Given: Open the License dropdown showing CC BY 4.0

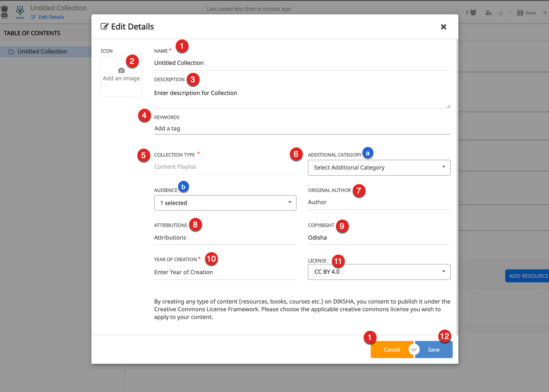Looking at the screenshot, I should click(379, 272).
